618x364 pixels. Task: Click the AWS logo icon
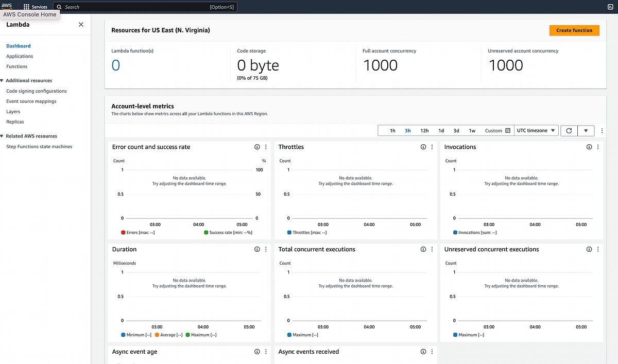tap(6, 5)
